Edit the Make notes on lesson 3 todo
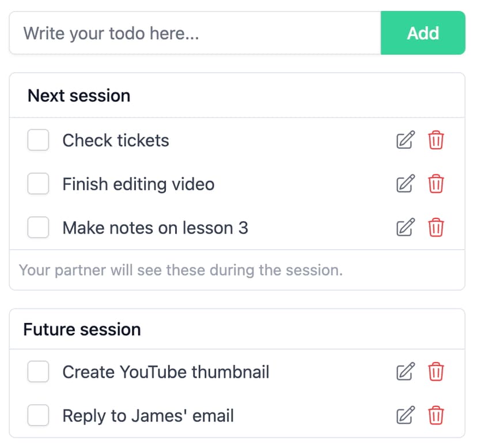The image size is (477, 448). click(x=406, y=228)
